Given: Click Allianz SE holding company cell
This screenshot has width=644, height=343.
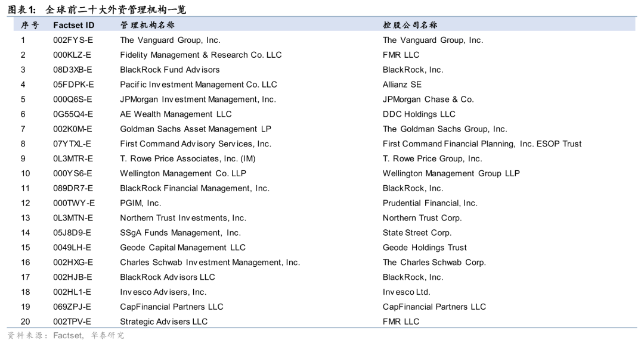Looking at the screenshot, I should pos(402,85).
